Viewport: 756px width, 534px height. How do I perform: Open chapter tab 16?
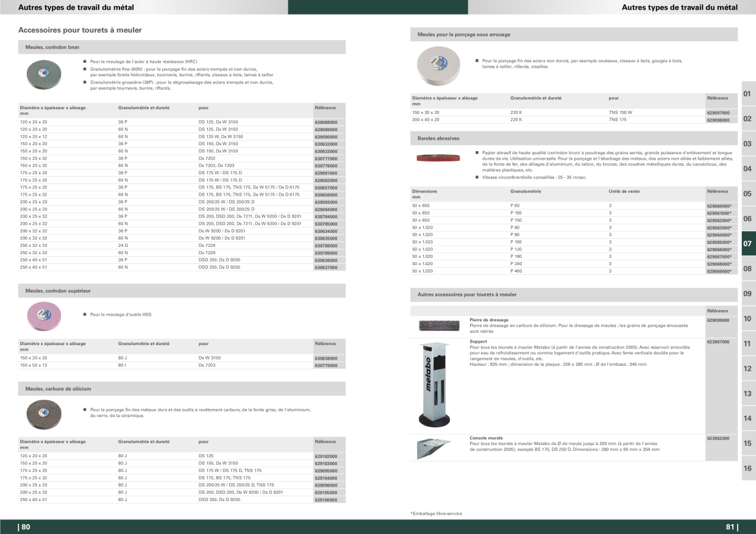(748, 469)
